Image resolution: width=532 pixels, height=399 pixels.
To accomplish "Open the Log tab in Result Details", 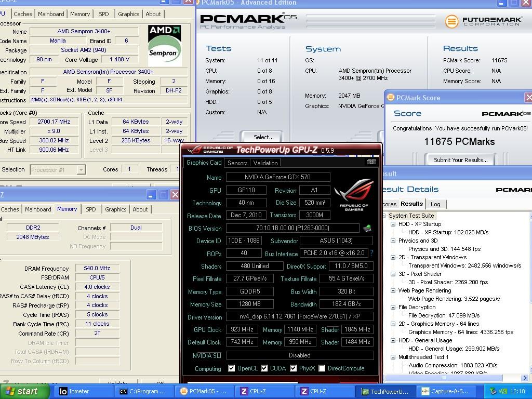I will [435, 204].
